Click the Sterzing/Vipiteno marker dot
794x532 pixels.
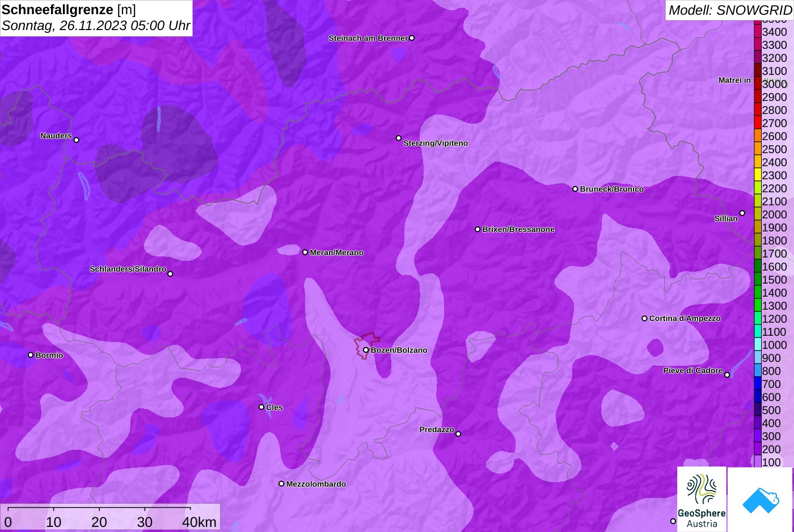tap(399, 138)
